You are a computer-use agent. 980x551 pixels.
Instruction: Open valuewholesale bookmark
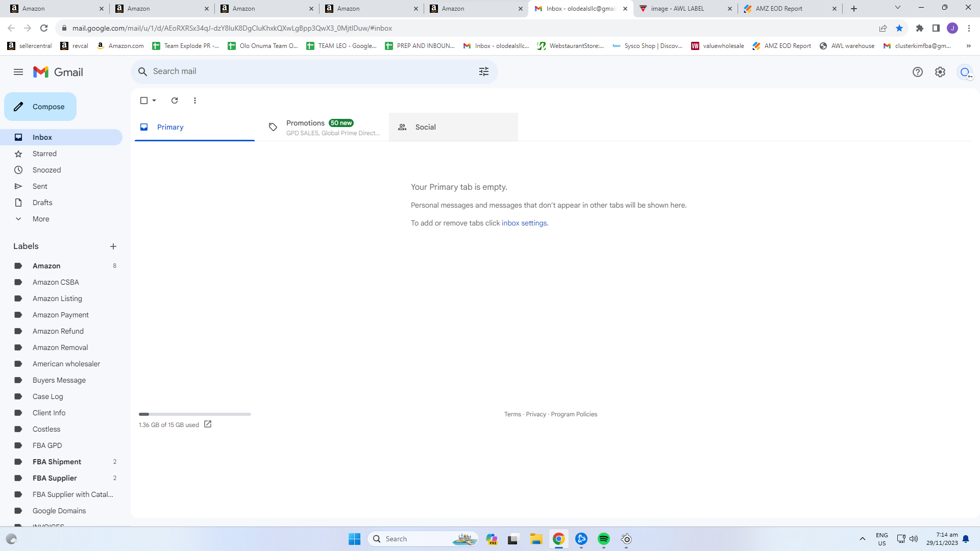[x=718, y=46]
